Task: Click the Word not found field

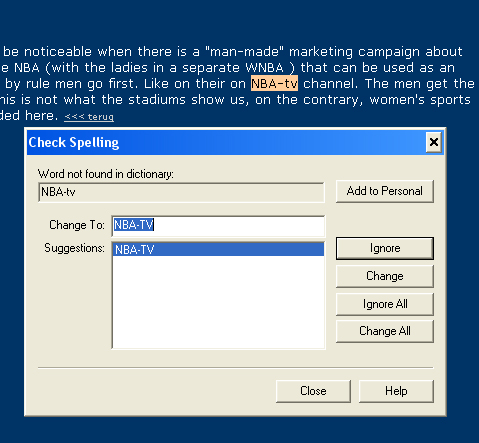Action: tap(181, 192)
